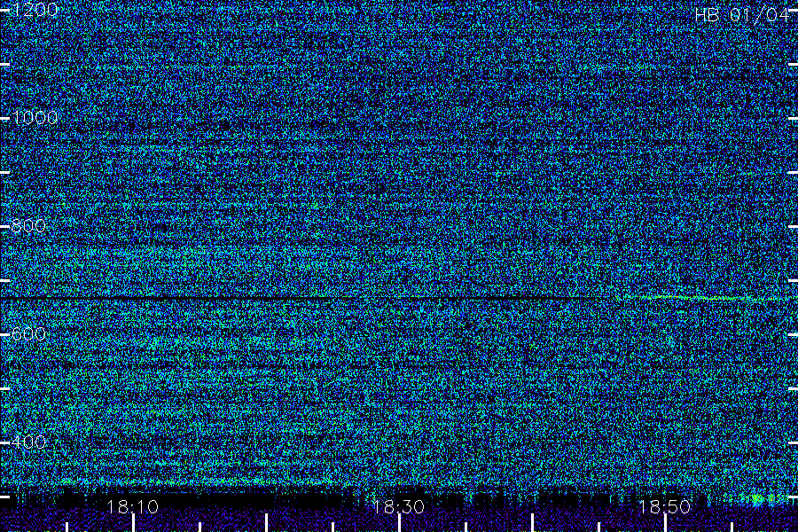Click the 1000 frequency axis label
Screen dimensions: 798x532
[x=34, y=118]
